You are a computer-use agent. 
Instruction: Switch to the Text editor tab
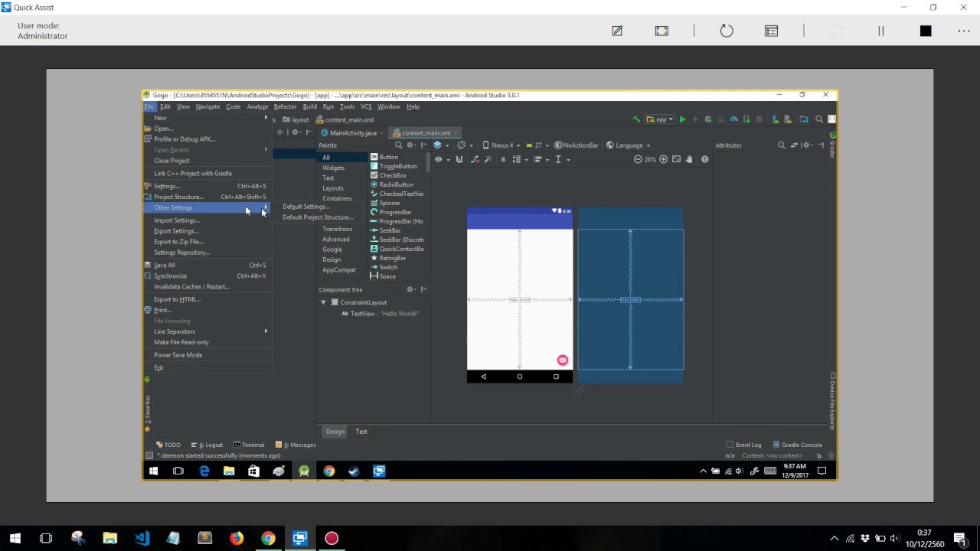(x=361, y=431)
